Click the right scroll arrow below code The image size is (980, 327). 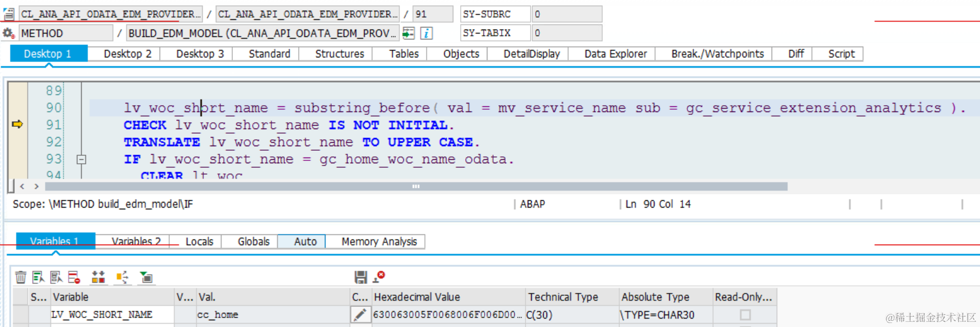(36, 186)
